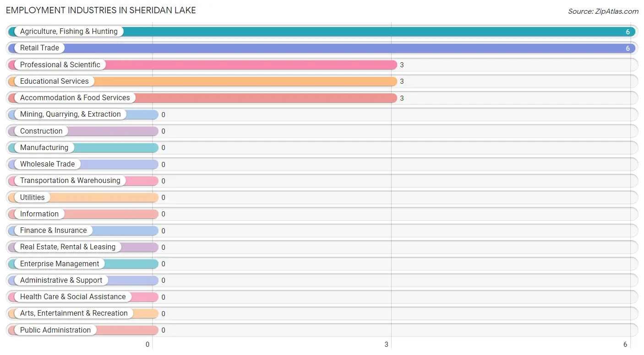Viewport: 644px width, 355px height.
Task: Click value 0 beside Public Administration bar
Action: (x=163, y=330)
